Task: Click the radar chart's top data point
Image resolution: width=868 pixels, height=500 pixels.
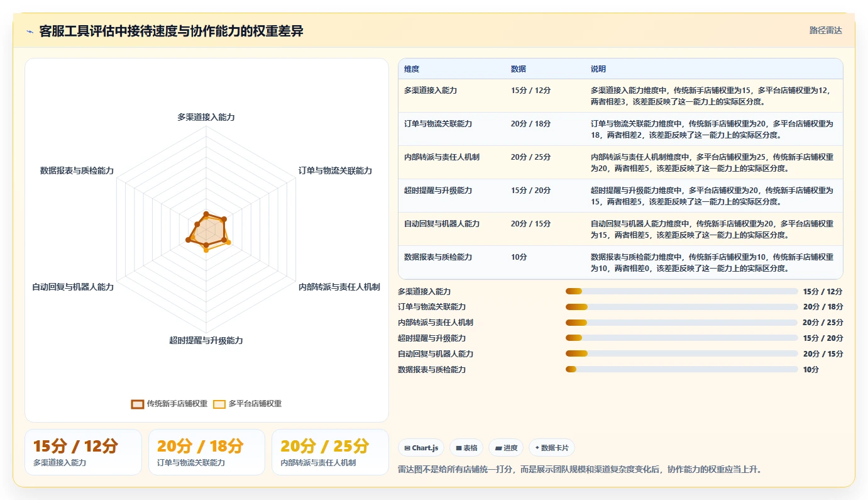Action: click(206, 214)
